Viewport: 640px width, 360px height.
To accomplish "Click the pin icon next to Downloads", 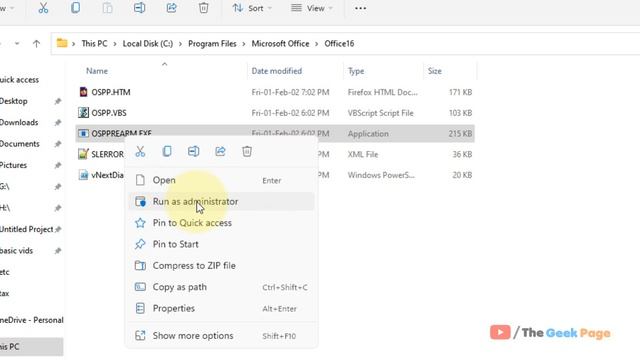I will (x=58, y=122).
